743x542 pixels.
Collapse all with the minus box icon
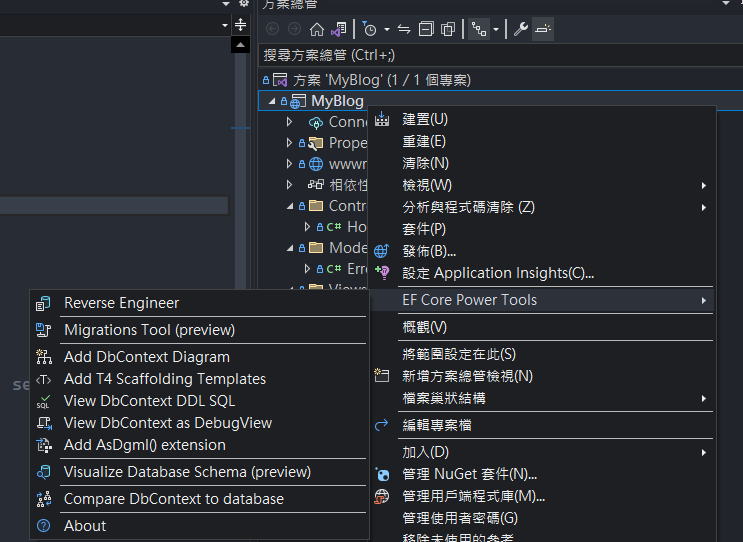[426, 29]
